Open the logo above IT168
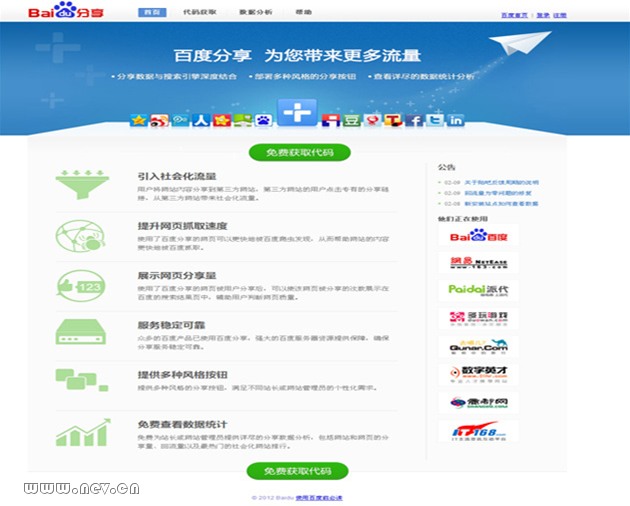 [x=478, y=402]
